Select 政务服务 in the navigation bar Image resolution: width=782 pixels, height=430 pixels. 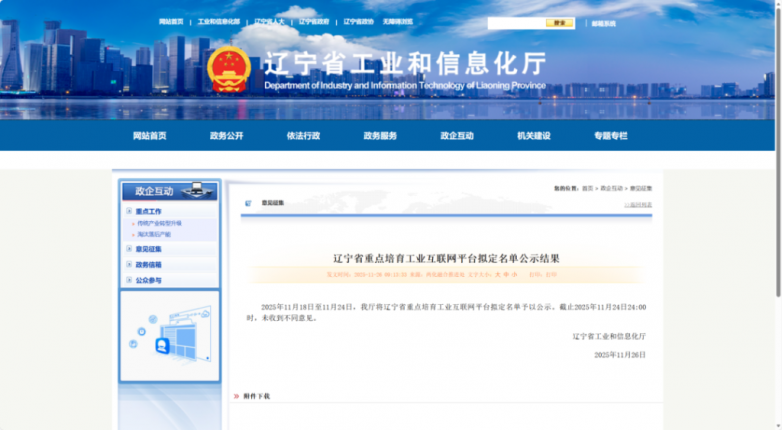380,136
